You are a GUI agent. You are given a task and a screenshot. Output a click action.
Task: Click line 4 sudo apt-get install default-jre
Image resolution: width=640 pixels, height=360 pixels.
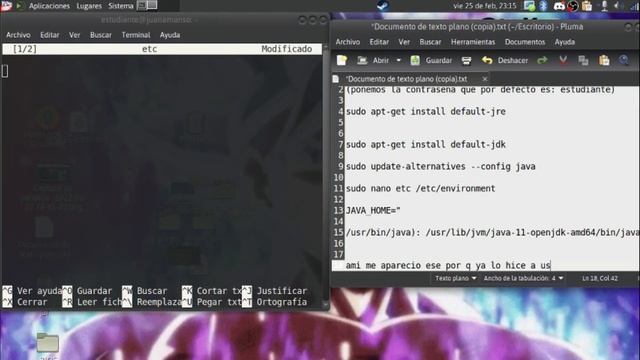click(x=426, y=111)
